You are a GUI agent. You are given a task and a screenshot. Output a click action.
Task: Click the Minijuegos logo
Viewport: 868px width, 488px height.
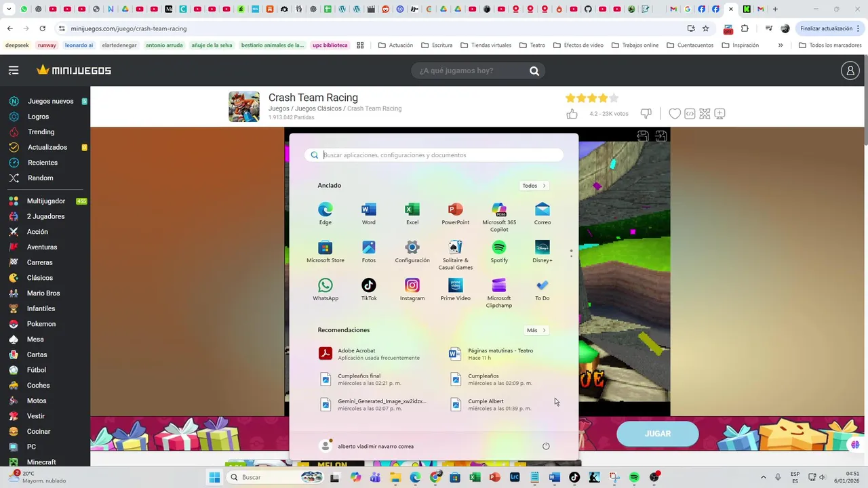pyautogui.click(x=74, y=70)
